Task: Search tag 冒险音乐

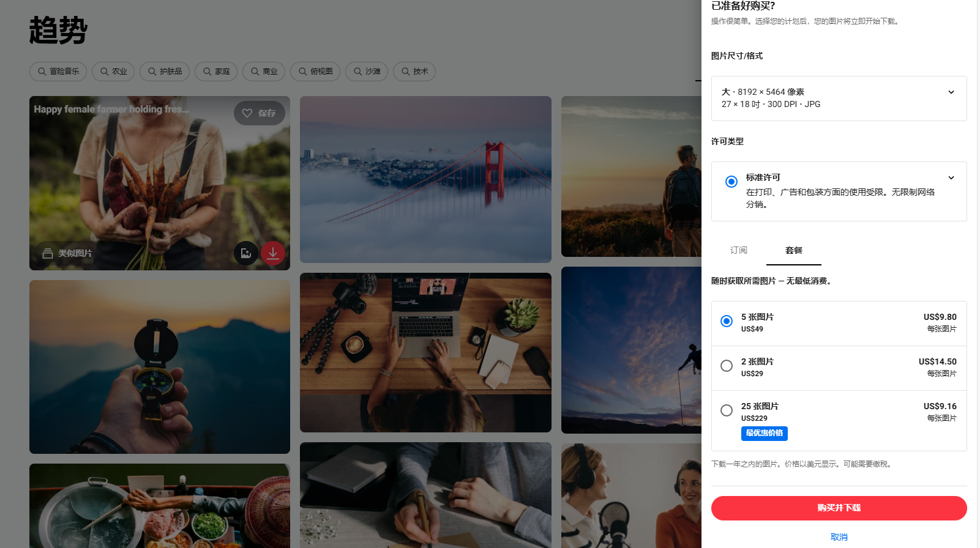Action: [x=58, y=72]
